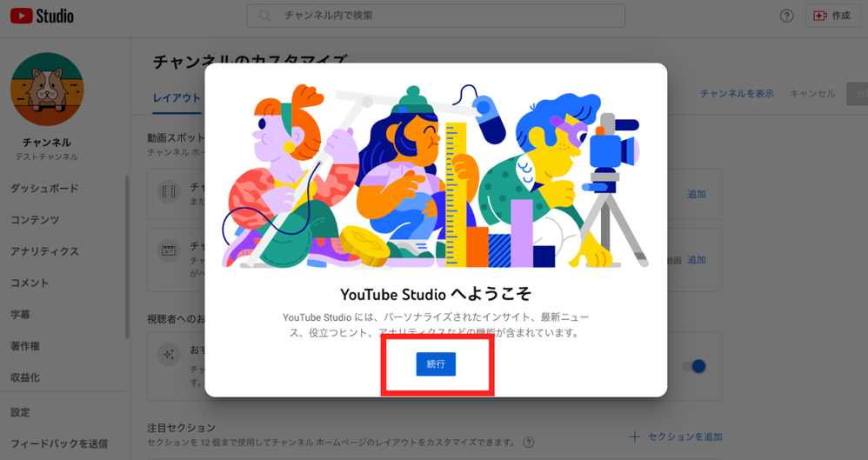Click the film strip trailer icon
Viewport: 868px width, 460px height.
point(168,191)
